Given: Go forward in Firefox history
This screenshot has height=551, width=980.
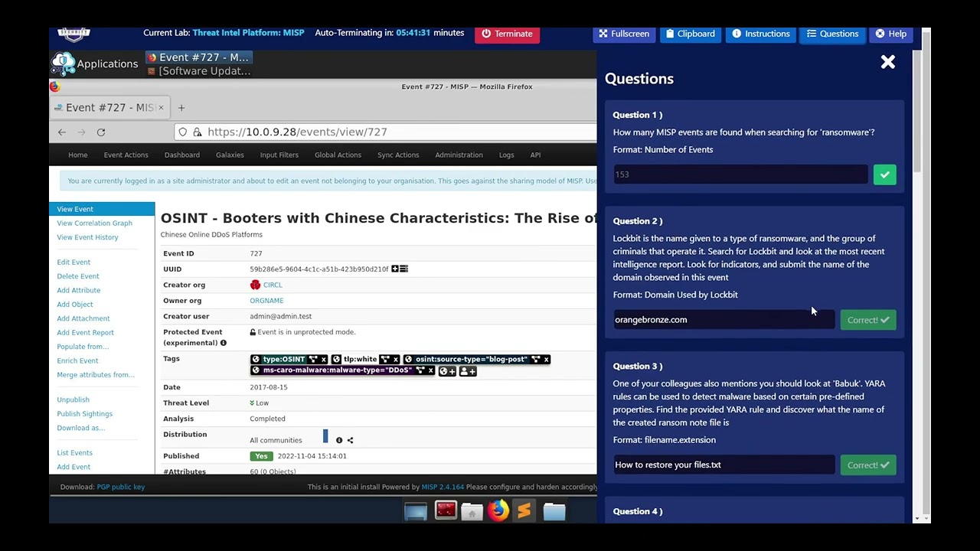Looking at the screenshot, I should click(81, 132).
